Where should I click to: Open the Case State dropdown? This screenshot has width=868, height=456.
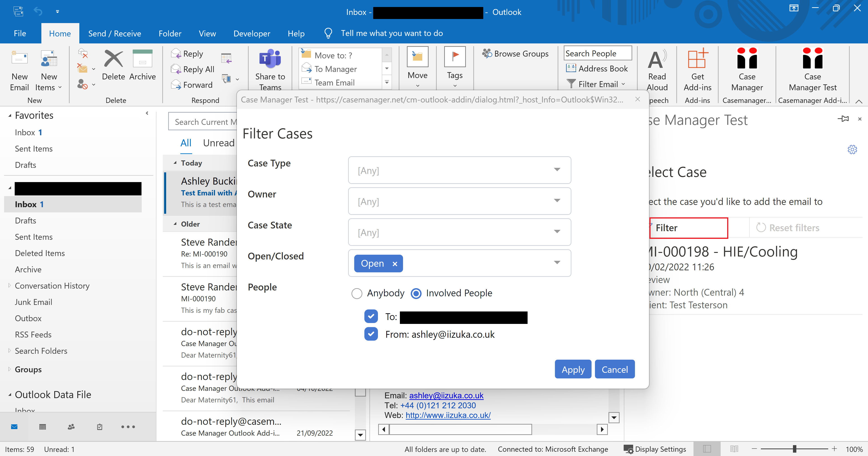459,232
